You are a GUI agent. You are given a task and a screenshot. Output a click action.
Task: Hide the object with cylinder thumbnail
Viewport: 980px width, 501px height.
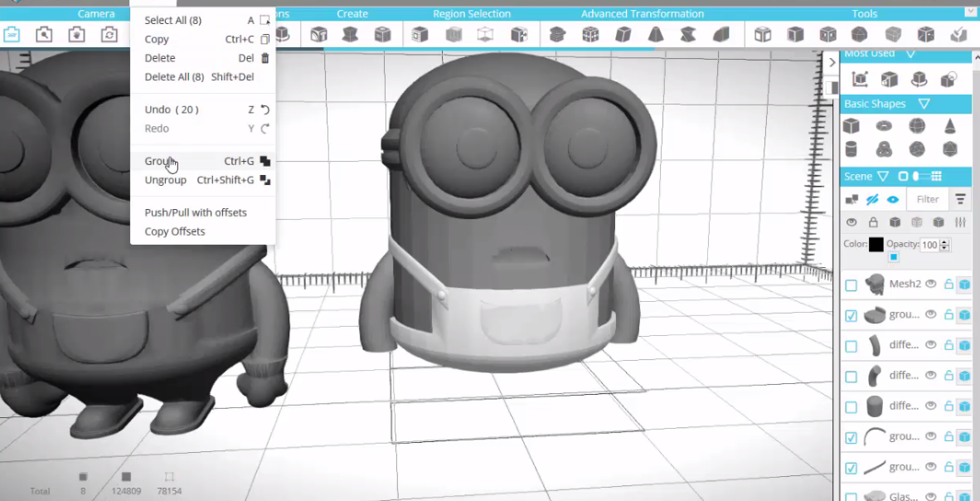point(931,406)
